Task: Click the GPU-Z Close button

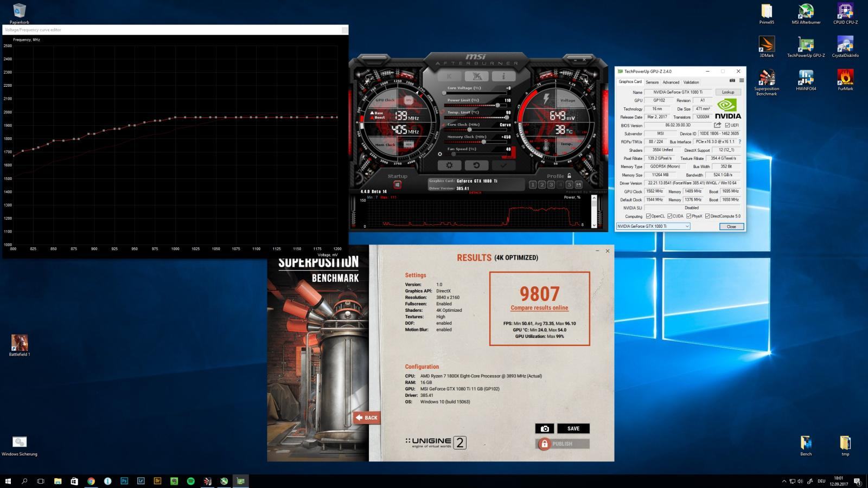Action: coord(731,226)
